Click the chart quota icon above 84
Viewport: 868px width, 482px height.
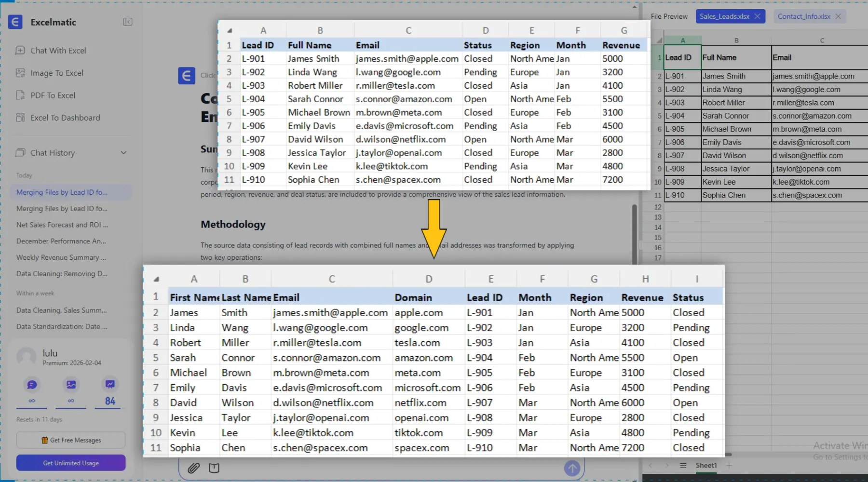point(110,384)
